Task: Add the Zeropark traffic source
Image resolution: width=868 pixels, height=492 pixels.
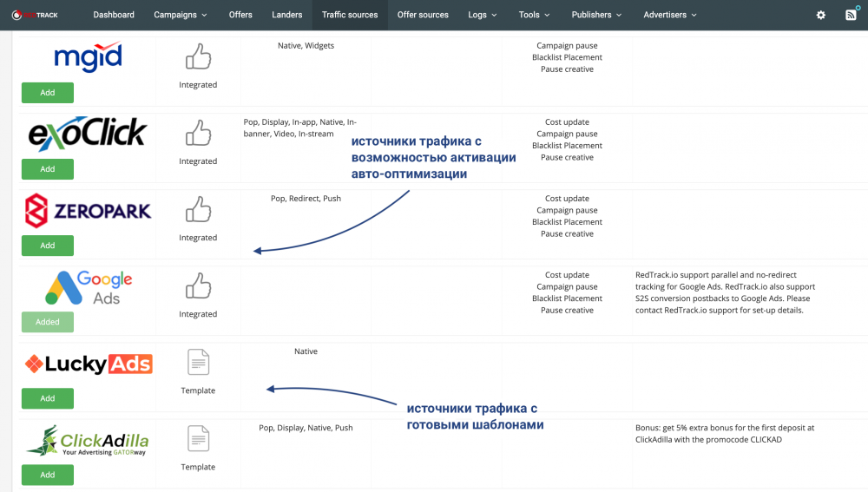Action: click(48, 246)
